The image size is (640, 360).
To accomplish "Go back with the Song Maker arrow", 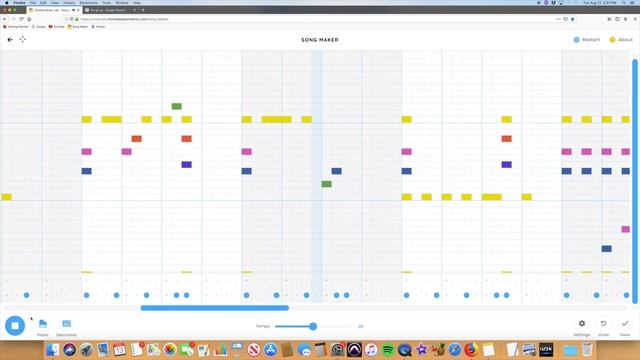I will click(10, 40).
